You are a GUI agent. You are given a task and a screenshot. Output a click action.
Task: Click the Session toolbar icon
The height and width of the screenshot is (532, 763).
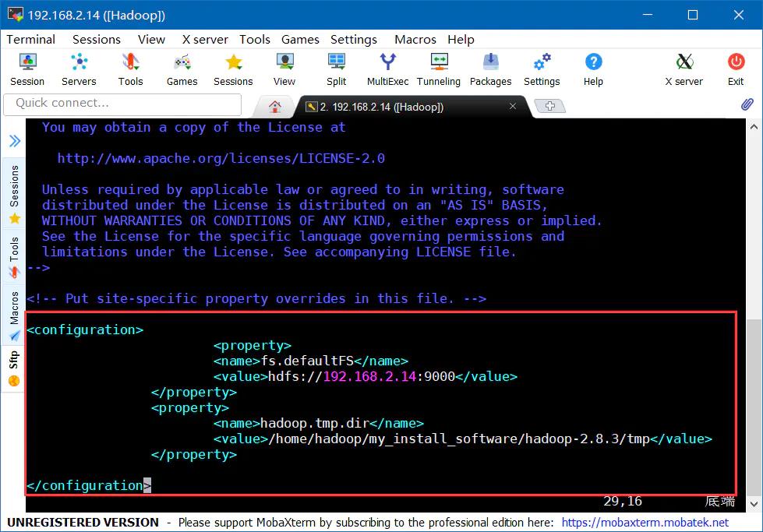click(27, 69)
